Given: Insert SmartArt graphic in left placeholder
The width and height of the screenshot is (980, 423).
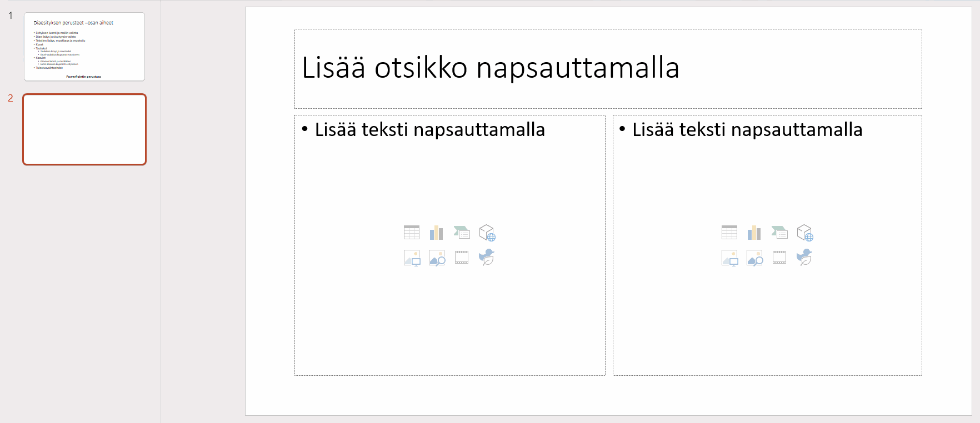Looking at the screenshot, I should (x=462, y=233).
